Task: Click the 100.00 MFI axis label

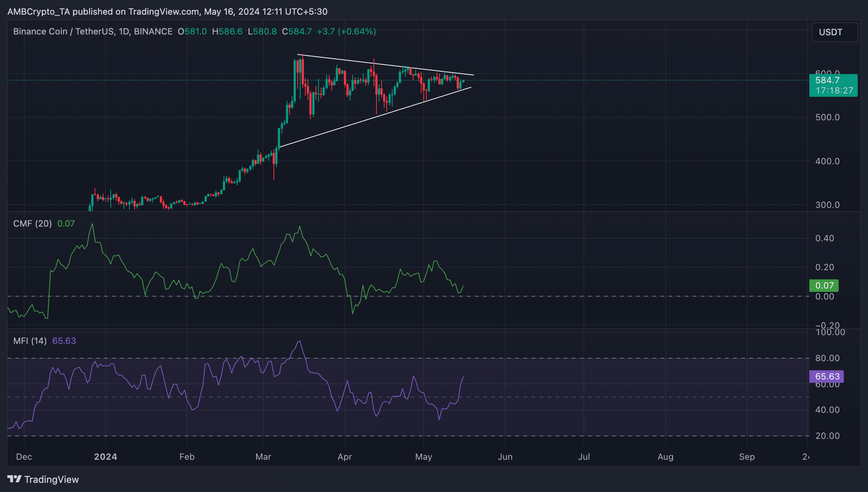Action: 830,332
